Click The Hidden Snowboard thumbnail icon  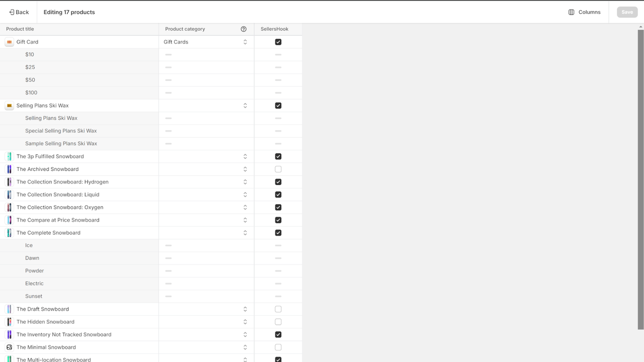[9, 322]
